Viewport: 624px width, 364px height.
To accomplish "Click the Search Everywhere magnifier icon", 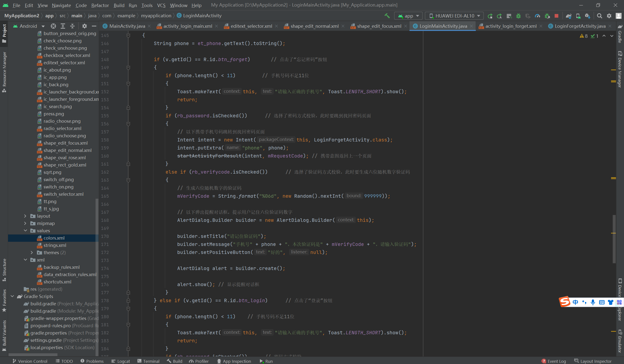I will coord(599,16).
